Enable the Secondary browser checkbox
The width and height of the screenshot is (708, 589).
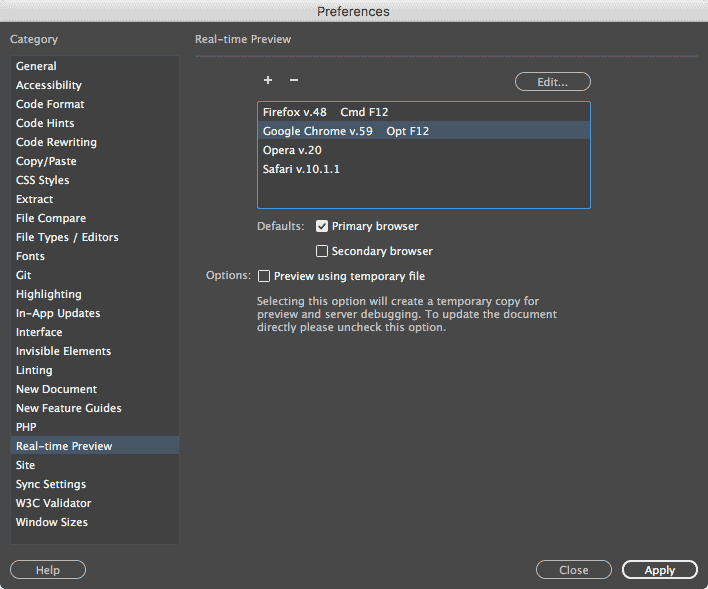pos(323,252)
